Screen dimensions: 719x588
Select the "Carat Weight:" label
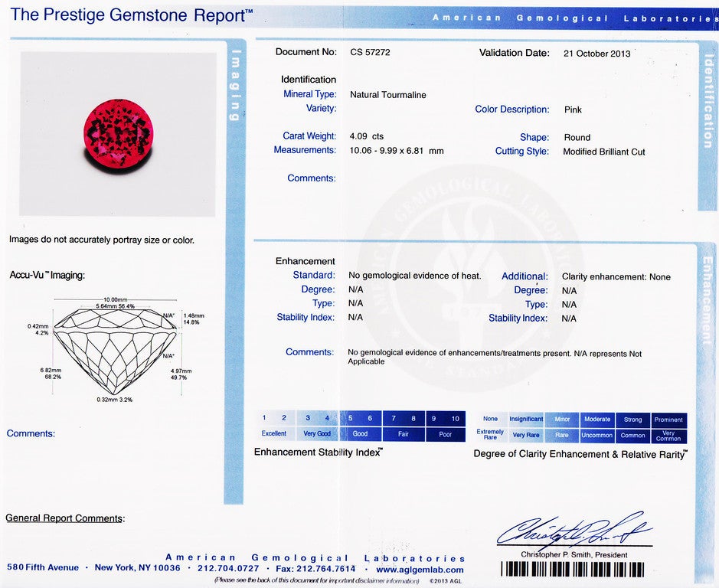click(309, 136)
